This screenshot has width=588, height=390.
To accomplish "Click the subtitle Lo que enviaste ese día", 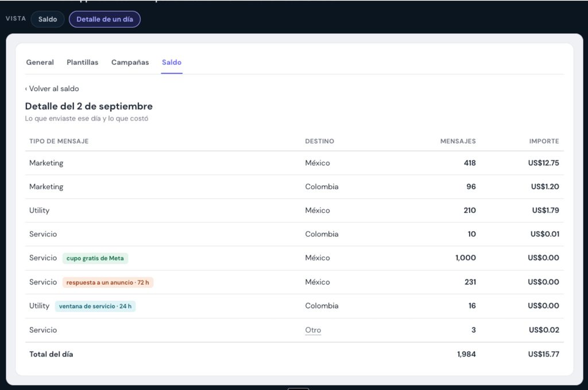I will click(87, 118).
